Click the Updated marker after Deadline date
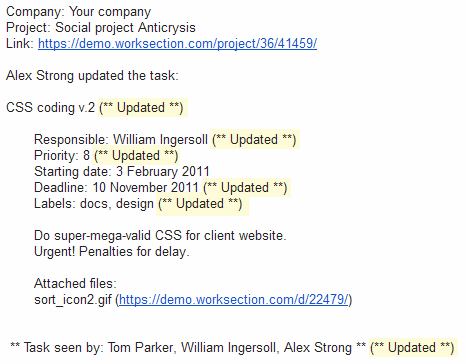Viewport: 466px width, 364px height. pos(246,188)
